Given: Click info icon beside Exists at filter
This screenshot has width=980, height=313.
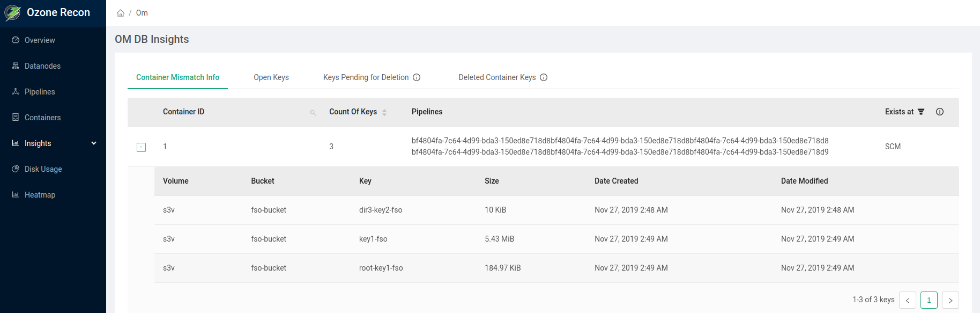Looking at the screenshot, I should [x=940, y=112].
